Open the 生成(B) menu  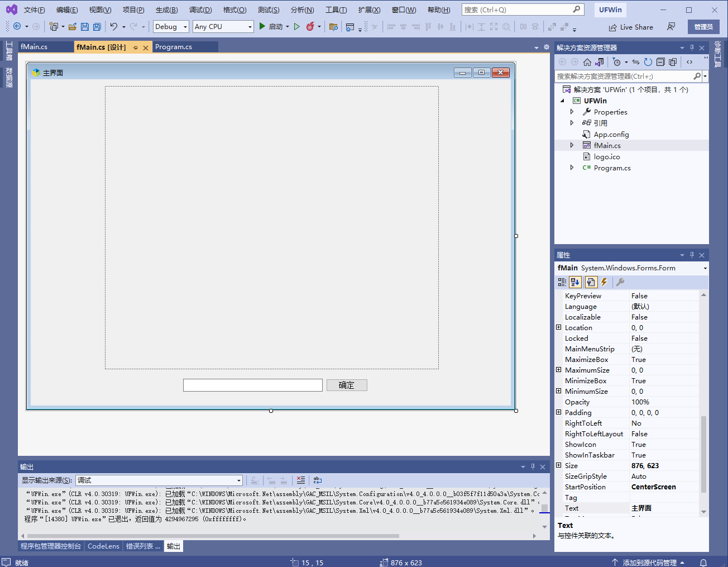tap(166, 10)
